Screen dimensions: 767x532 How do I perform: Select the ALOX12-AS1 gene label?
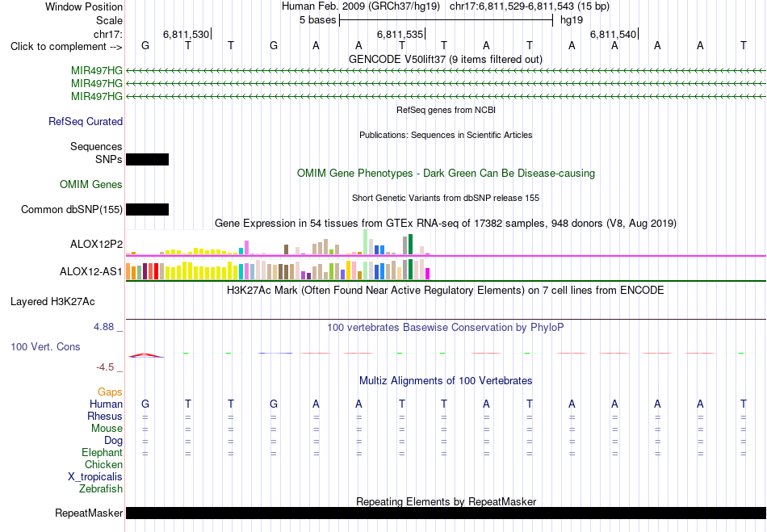coord(91,271)
